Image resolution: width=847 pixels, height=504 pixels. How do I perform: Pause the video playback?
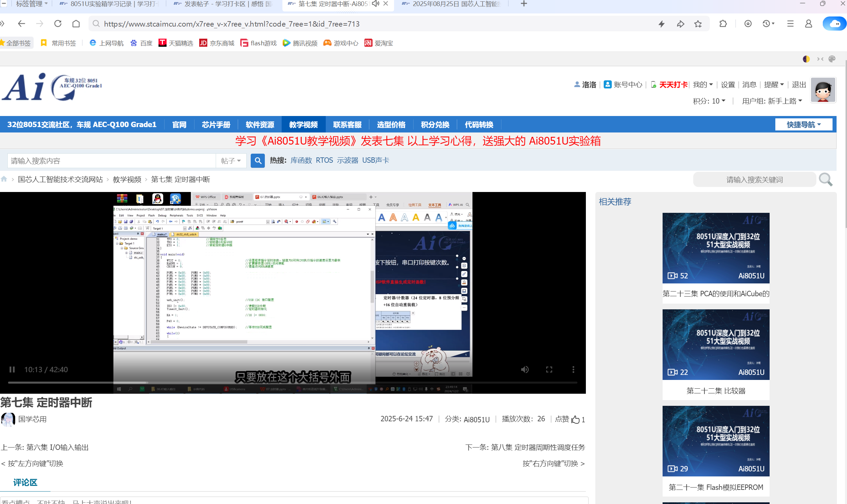(12, 370)
